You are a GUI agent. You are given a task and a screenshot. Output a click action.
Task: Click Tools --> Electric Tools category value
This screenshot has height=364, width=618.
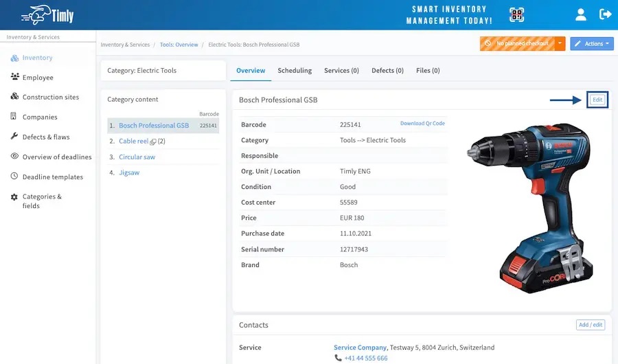point(373,140)
